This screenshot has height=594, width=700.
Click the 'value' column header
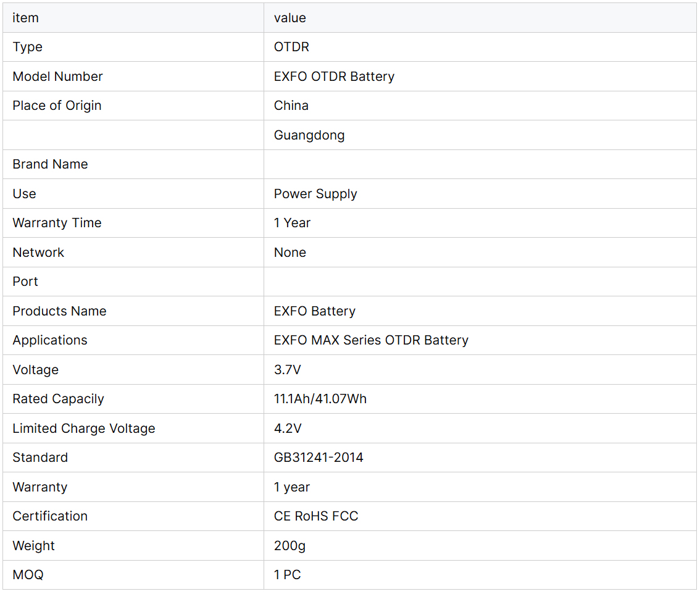pyautogui.click(x=290, y=18)
